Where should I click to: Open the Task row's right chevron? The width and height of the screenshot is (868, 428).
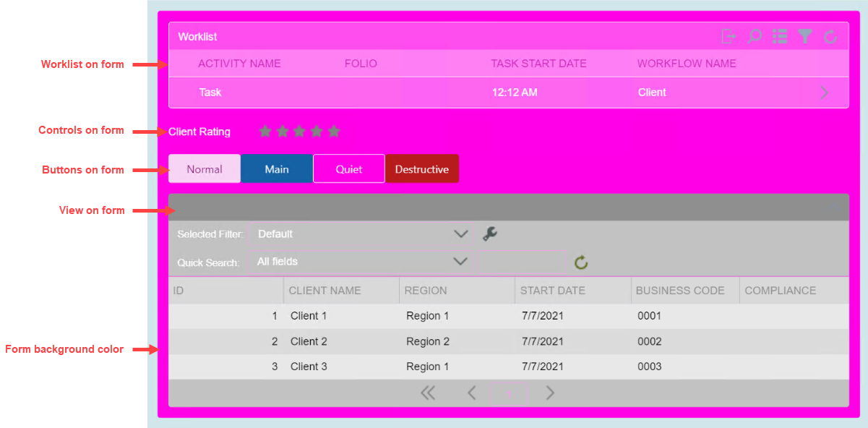pos(825,93)
